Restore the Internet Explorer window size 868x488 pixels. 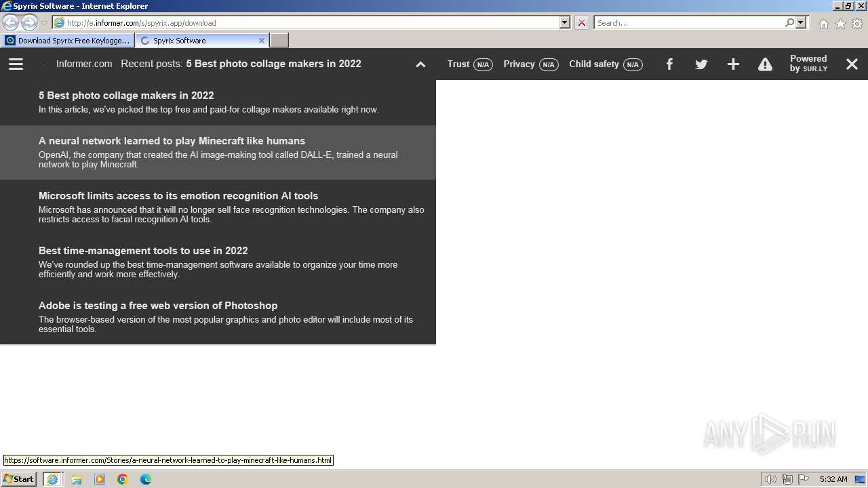[848, 6]
